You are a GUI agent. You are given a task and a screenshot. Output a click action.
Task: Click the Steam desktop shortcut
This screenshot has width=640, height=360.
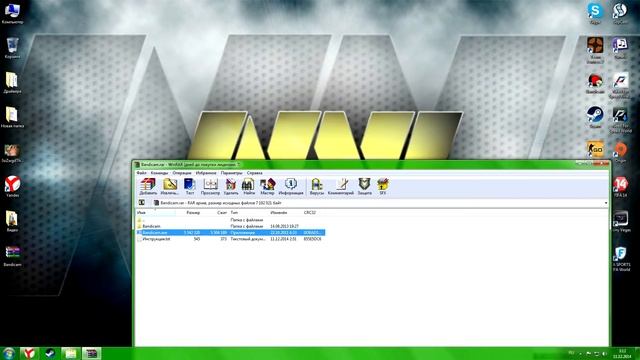coord(595,117)
